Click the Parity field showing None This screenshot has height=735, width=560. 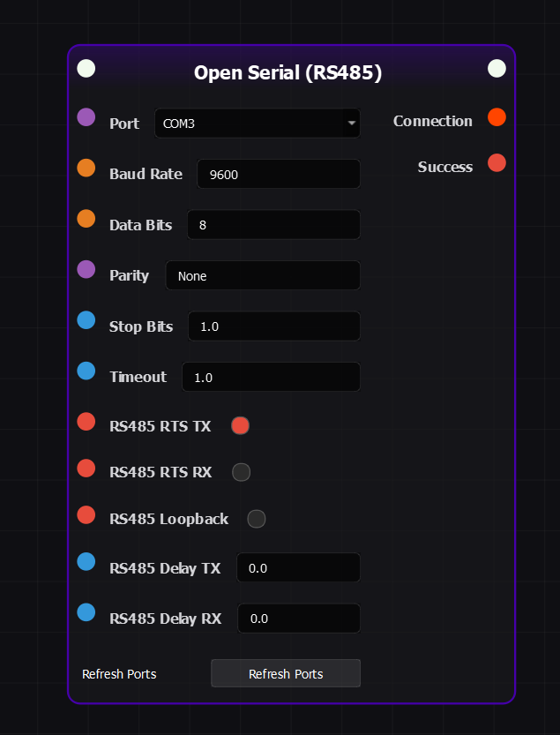pyautogui.click(x=263, y=276)
